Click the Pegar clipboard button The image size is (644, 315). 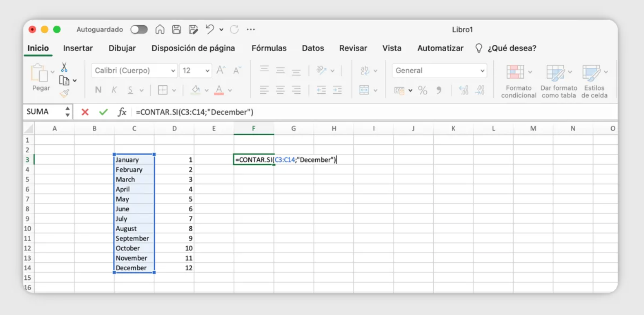[x=40, y=77]
